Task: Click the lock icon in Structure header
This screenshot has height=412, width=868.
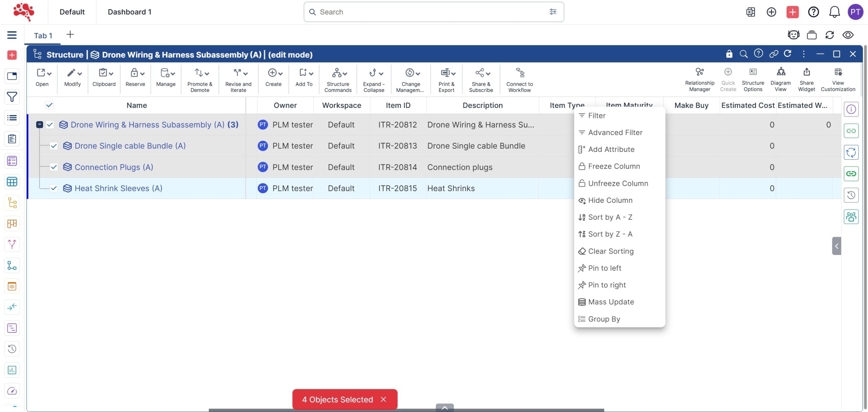Action: point(729,54)
